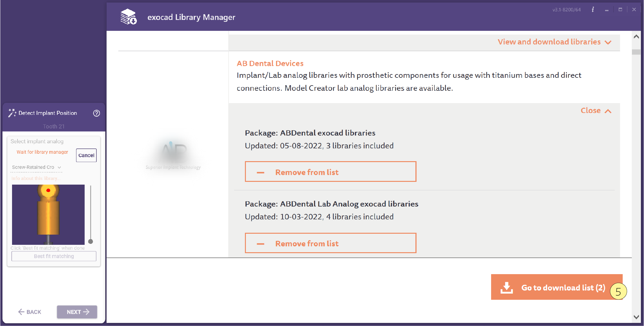644x326 pixels.
Task: Click the AB Dental Devices heading
Action: click(x=270, y=63)
